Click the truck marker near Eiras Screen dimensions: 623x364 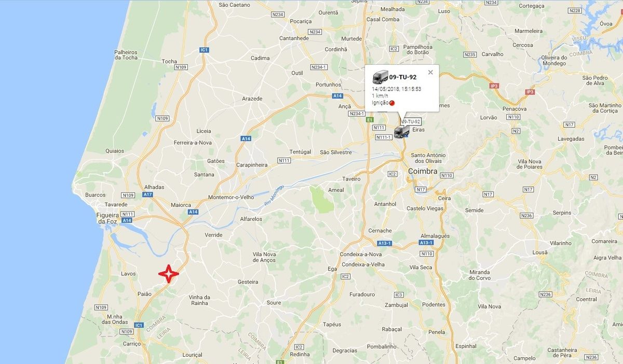(x=402, y=132)
